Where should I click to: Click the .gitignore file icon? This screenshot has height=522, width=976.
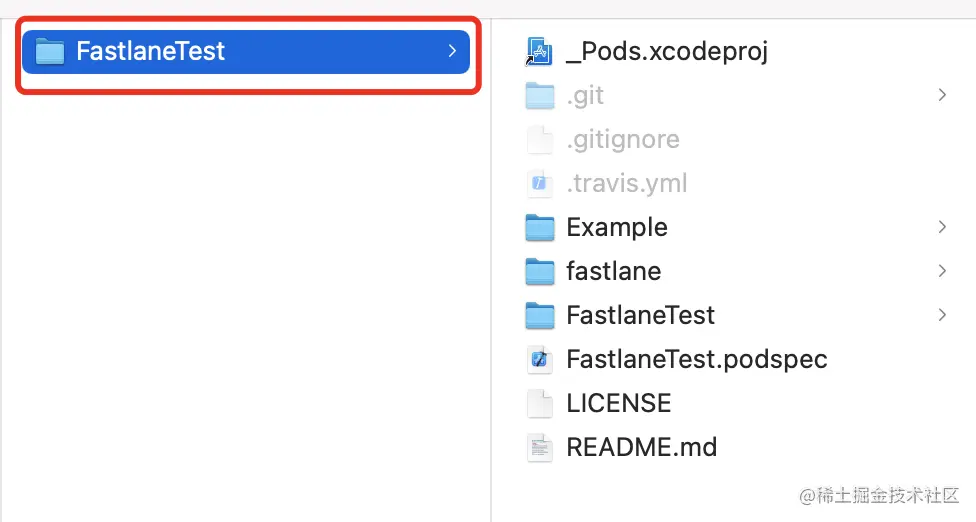click(x=540, y=139)
